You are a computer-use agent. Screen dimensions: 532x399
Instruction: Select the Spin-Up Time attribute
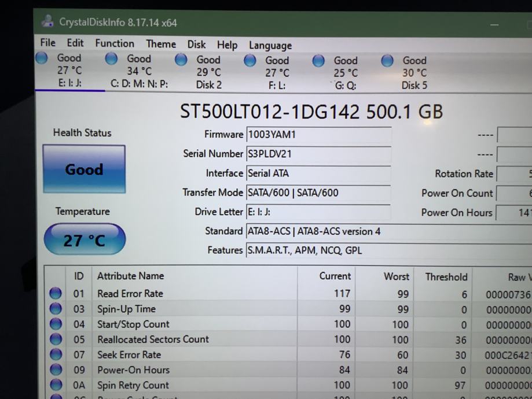[x=127, y=309]
